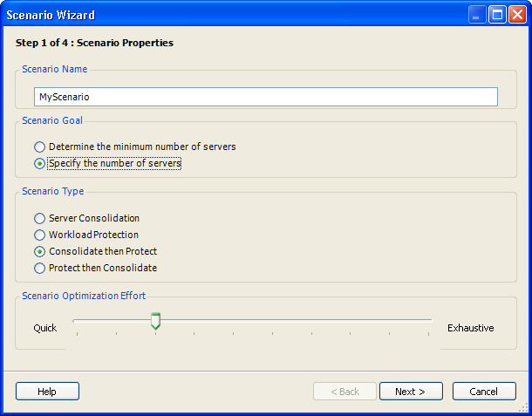
Task: Click the Step 1 of 4 heading
Action: [94, 43]
